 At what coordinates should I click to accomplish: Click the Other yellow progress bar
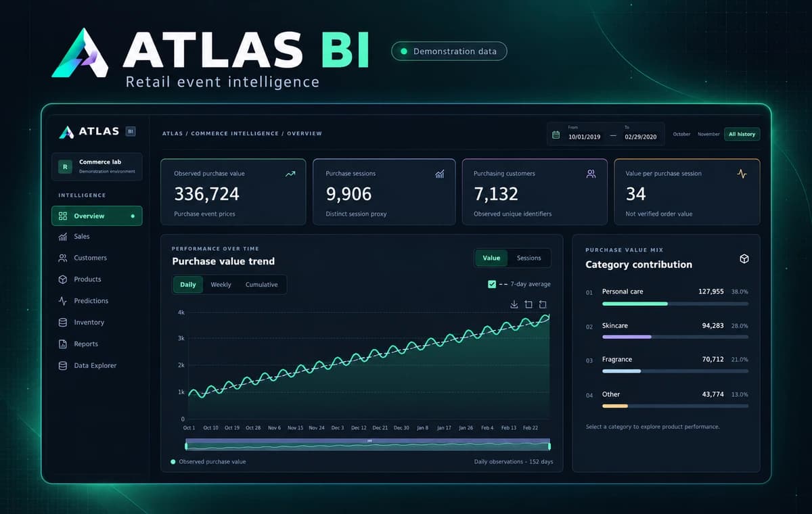pyautogui.click(x=675, y=406)
